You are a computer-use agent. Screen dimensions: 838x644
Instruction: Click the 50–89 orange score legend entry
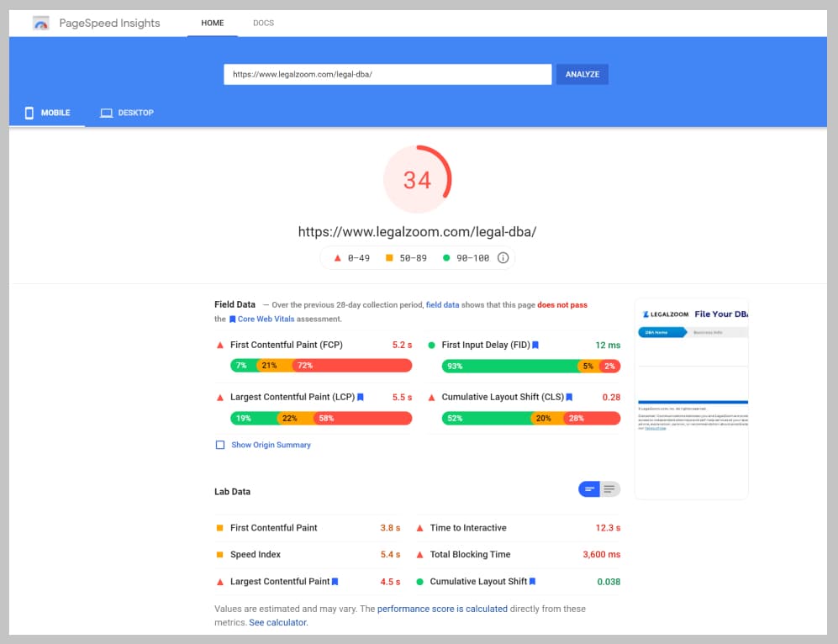(x=406, y=258)
